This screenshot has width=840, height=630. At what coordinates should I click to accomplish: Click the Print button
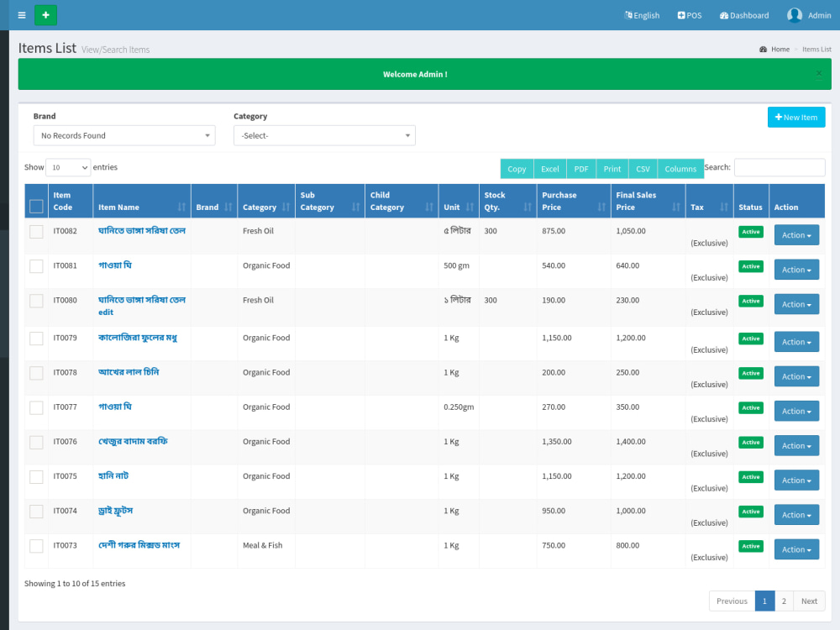[612, 169]
